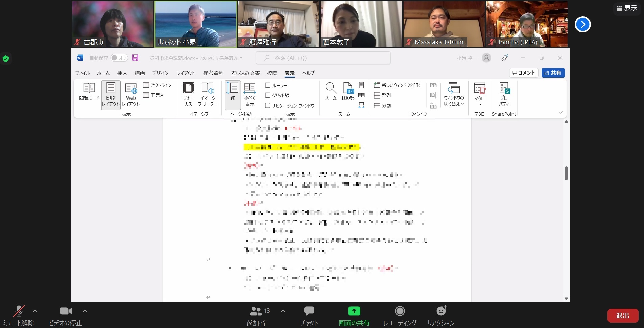The width and height of the screenshot is (644, 328).
Task: Collapse the ribbon with chevron
Action: (x=561, y=112)
